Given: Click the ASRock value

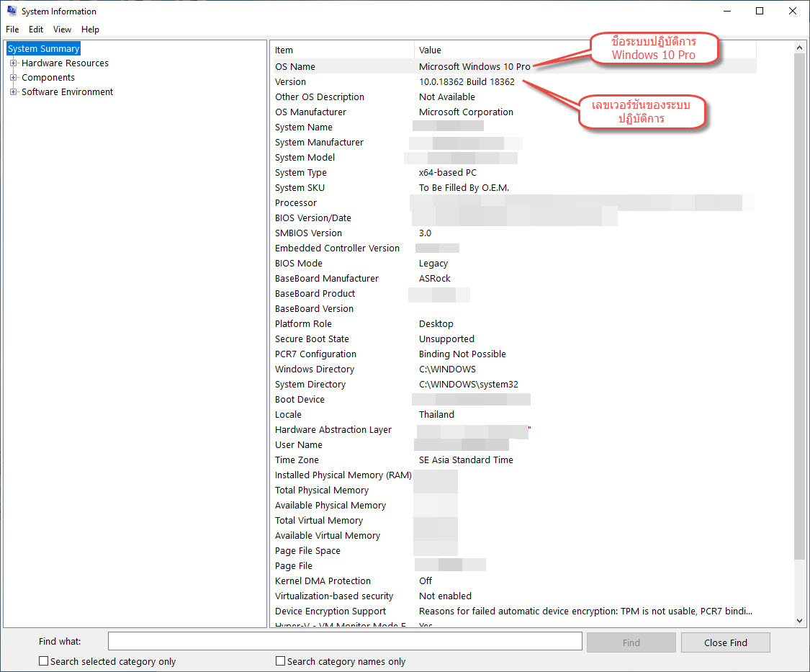Looking at the screenshot, I should (434, 278).
